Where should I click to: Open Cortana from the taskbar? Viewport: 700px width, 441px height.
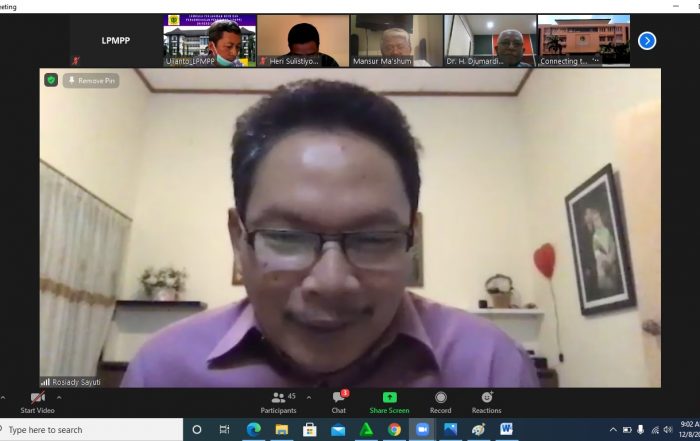coord(197,430)
